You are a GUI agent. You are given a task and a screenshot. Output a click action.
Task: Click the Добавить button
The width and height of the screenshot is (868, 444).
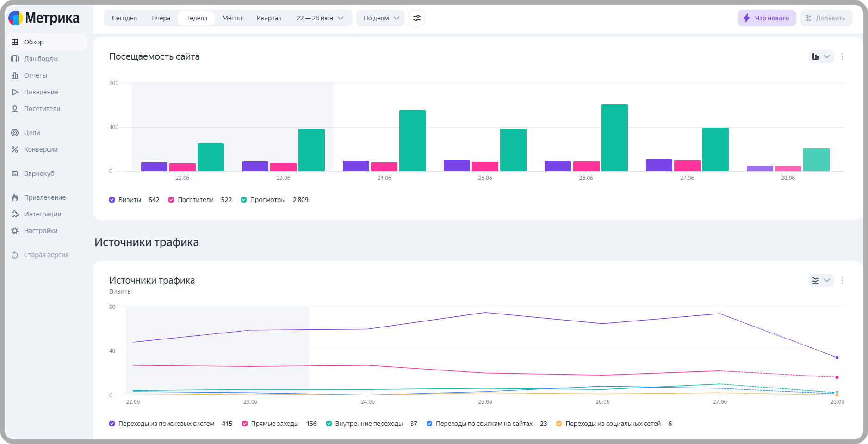tap(826, 18)
